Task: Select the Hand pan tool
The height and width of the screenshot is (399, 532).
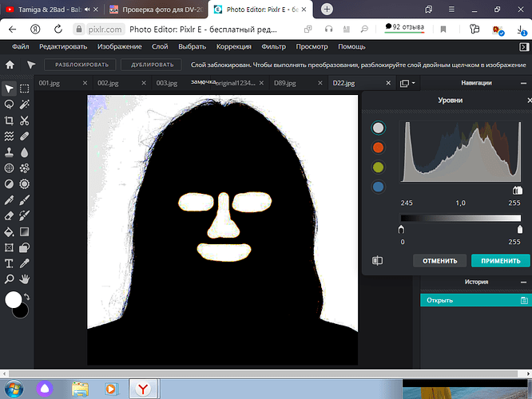Action: 25,279
